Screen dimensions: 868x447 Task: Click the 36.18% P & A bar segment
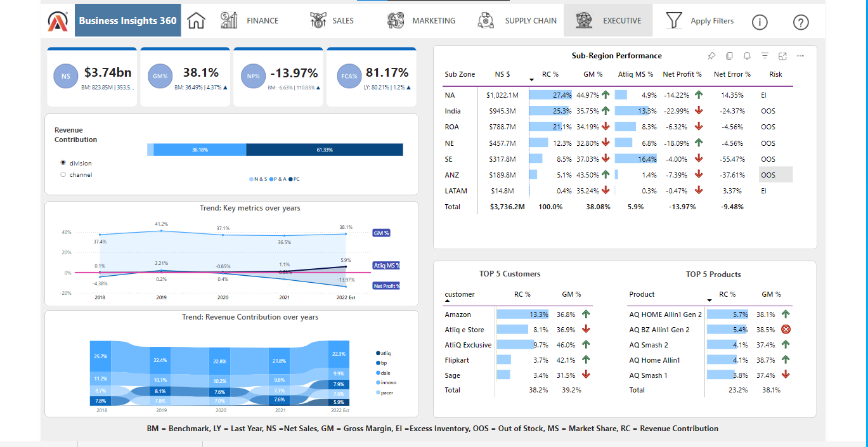(x=200, y=150)
